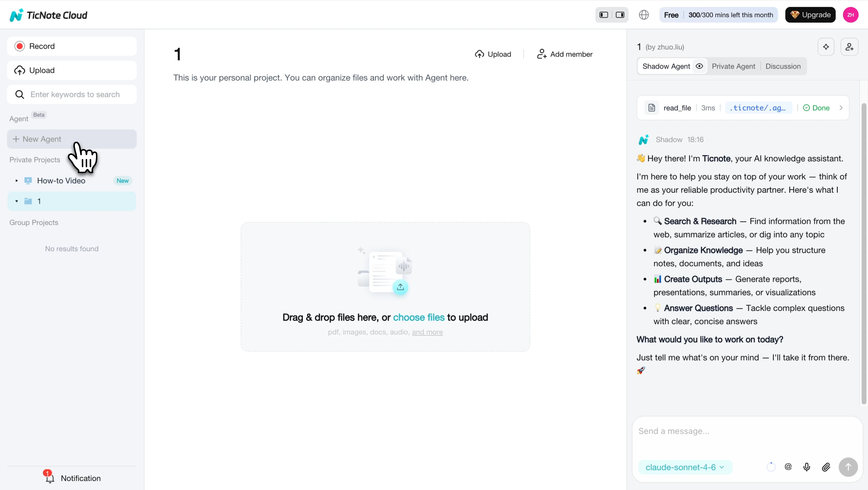Click the project title 1
The width and height of the screenshot is (868, 490).
coord(178,54)
